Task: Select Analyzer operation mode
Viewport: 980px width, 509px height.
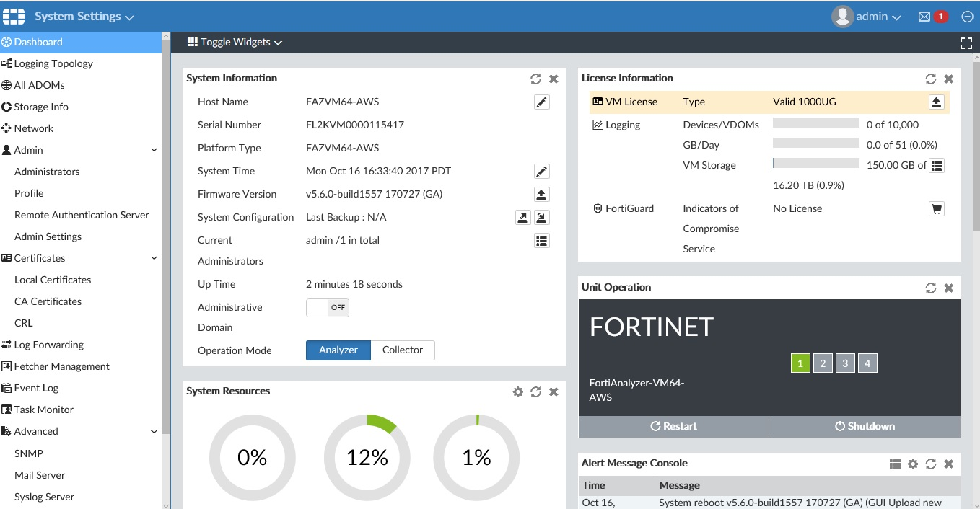Action: tap(338, 350)
